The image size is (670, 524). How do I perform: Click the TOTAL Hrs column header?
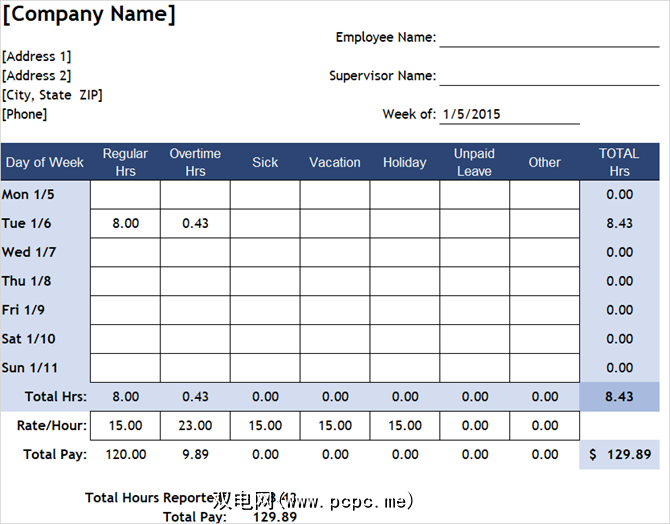pos(619,162)
